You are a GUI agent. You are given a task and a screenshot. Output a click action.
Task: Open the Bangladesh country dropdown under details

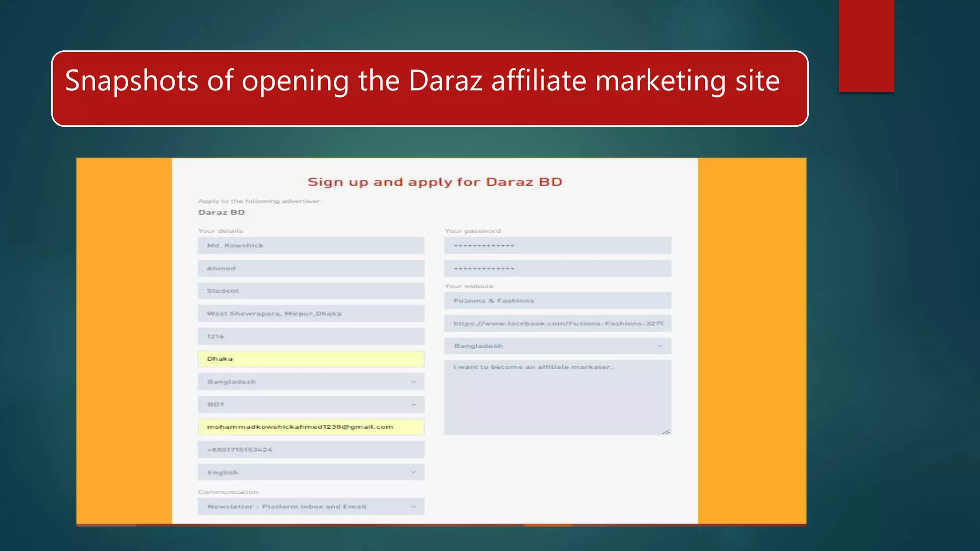(x=311, y=382)
